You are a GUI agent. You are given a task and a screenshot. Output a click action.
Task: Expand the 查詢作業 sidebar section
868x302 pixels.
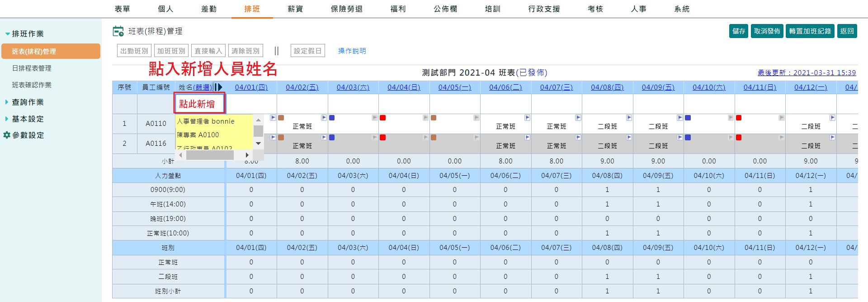click(x=7, y=102)
